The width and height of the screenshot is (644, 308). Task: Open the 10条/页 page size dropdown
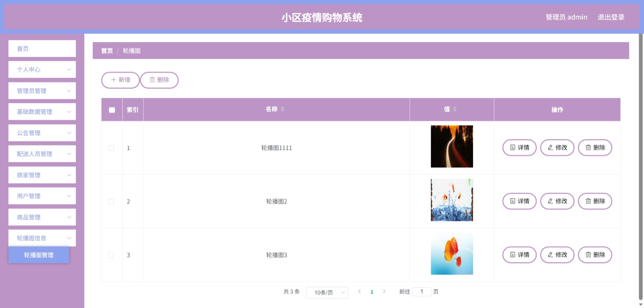click(x=327, y=292)
